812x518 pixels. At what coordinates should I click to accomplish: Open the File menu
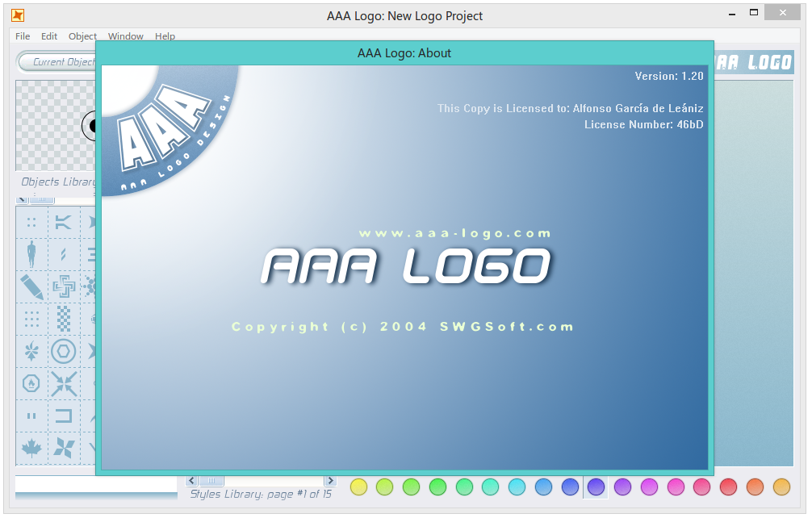(22, 36)
